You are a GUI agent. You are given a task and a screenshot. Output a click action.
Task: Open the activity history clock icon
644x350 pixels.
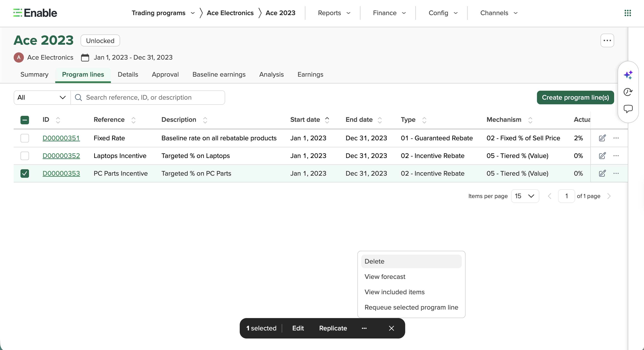(x=628, y=92)
